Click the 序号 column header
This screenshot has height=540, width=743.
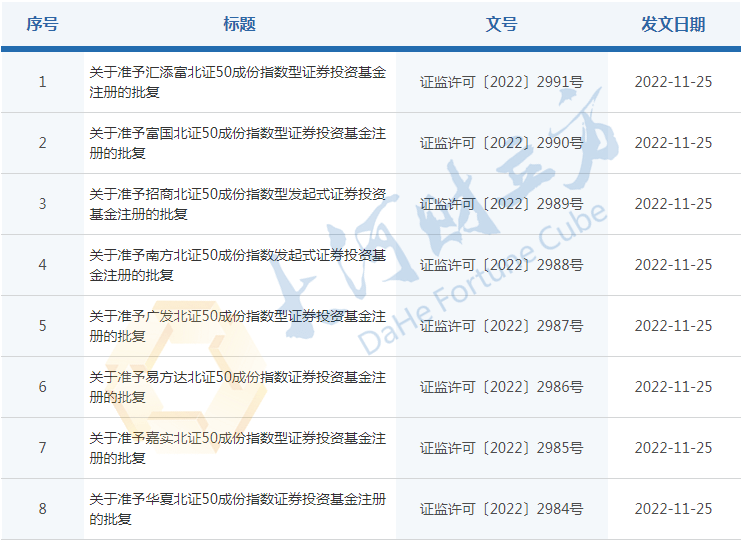(42, 24)
